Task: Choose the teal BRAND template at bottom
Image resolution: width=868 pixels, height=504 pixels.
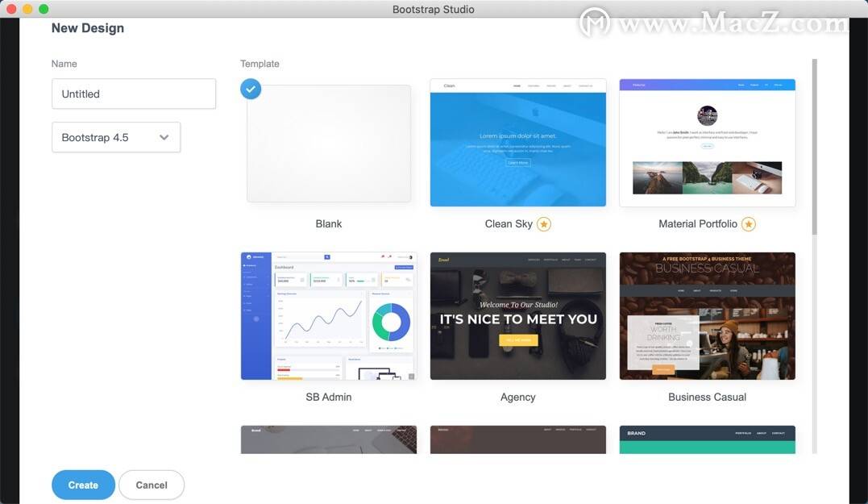Action: 708,439
